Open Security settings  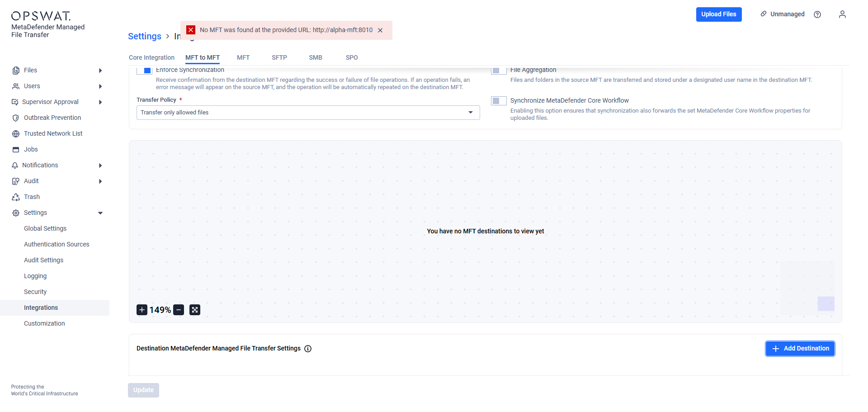click(35, 292)
